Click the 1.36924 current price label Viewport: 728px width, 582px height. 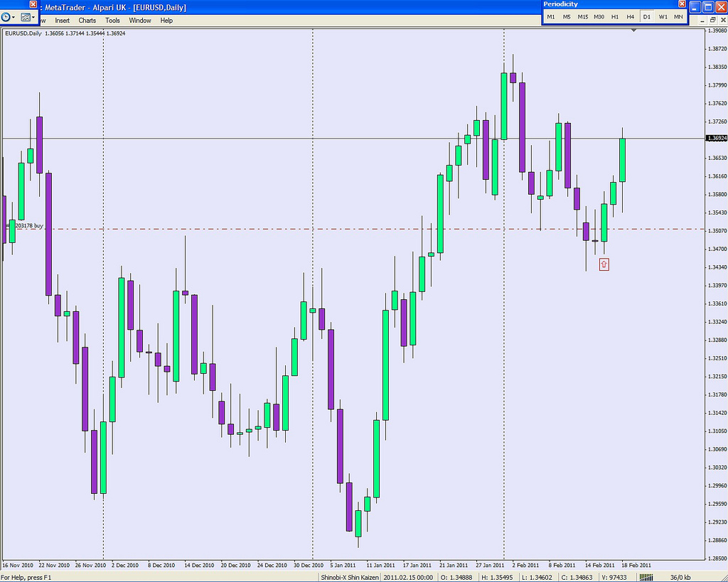(x=717, y=139)
